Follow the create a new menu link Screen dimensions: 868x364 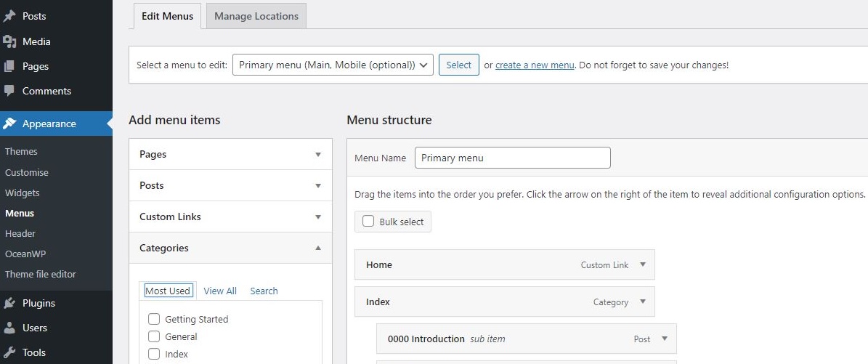pos(535,65)
